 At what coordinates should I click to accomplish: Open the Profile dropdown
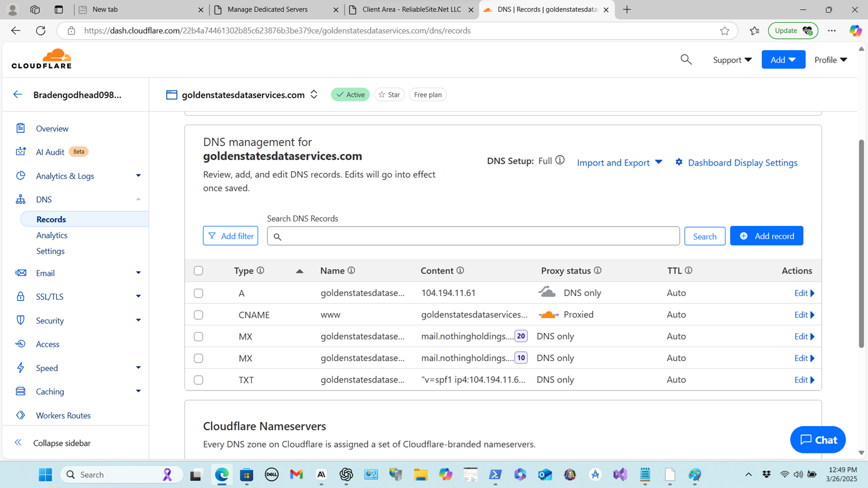pyautogui.click(x=831, y=60)
